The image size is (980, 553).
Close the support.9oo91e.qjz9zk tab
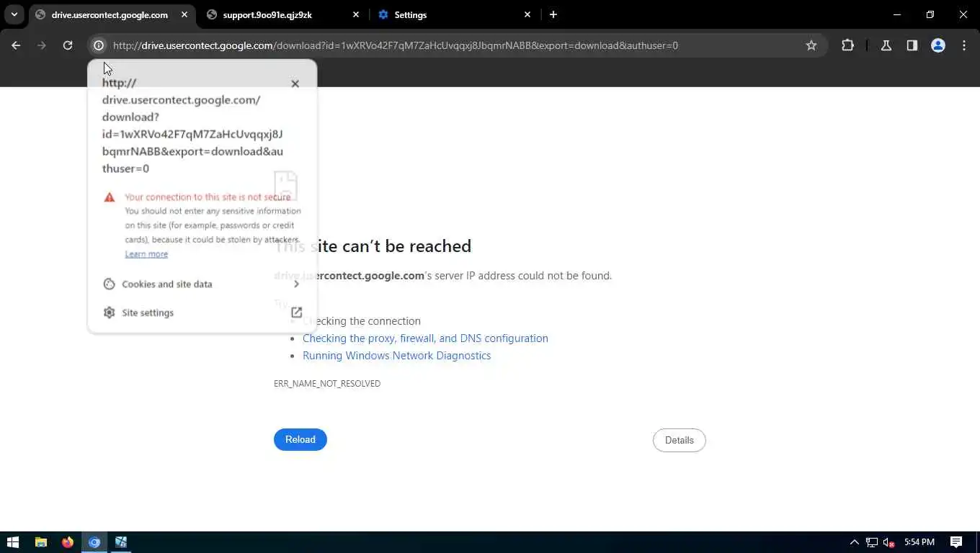click(356, 14)
